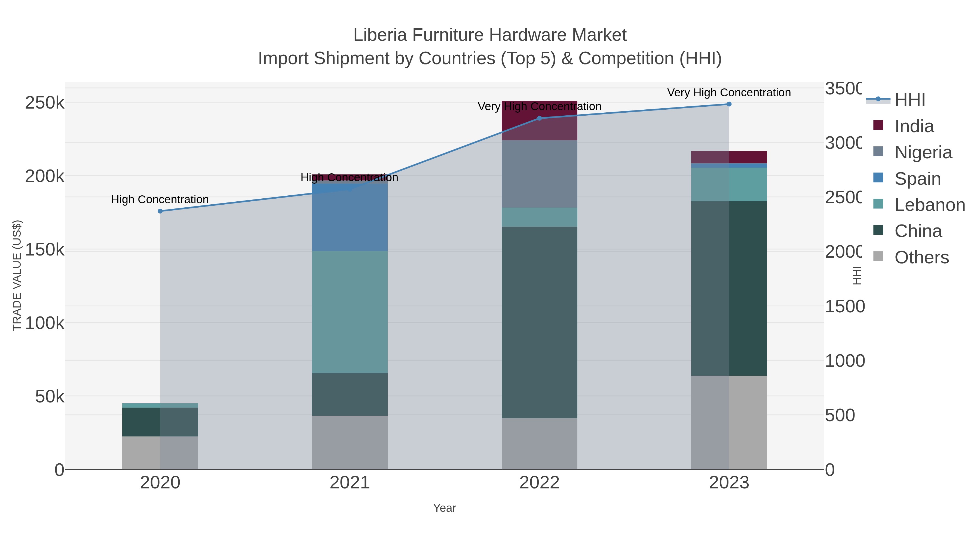Click the 250k y-axis tick label
The height and width of the screenshot is (551, 980).
[x=45, y=103]
